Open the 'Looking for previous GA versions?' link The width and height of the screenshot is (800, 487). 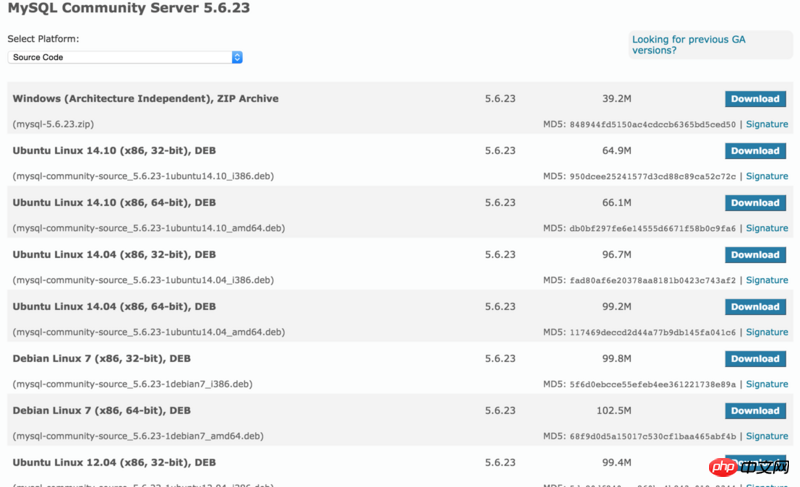pyautogui.click(x=688, y=45)
